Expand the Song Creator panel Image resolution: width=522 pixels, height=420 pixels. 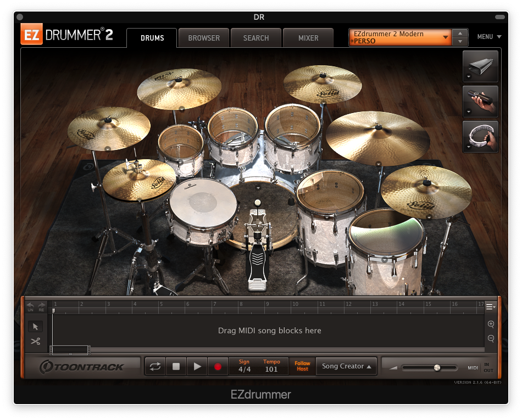click(x=346, y=366)
